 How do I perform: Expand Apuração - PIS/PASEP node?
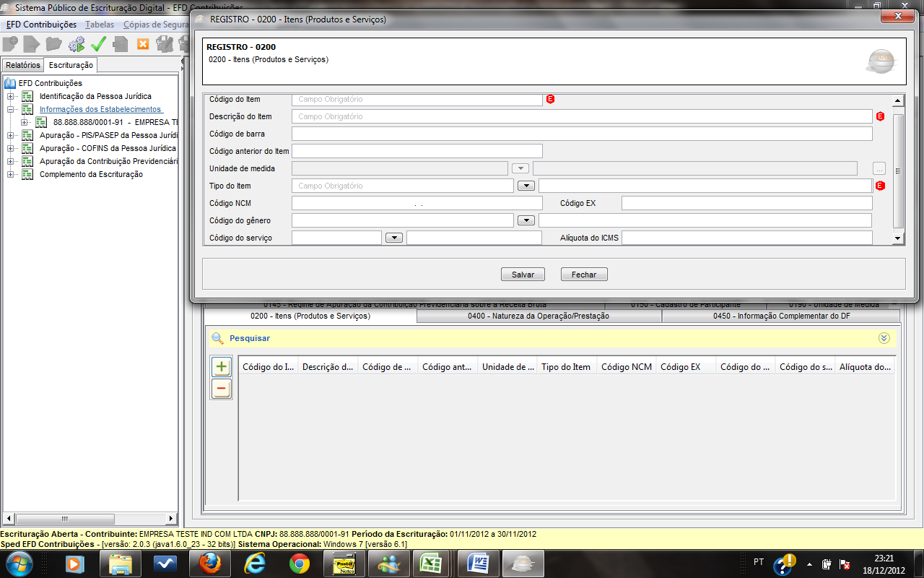click(10, 135)
